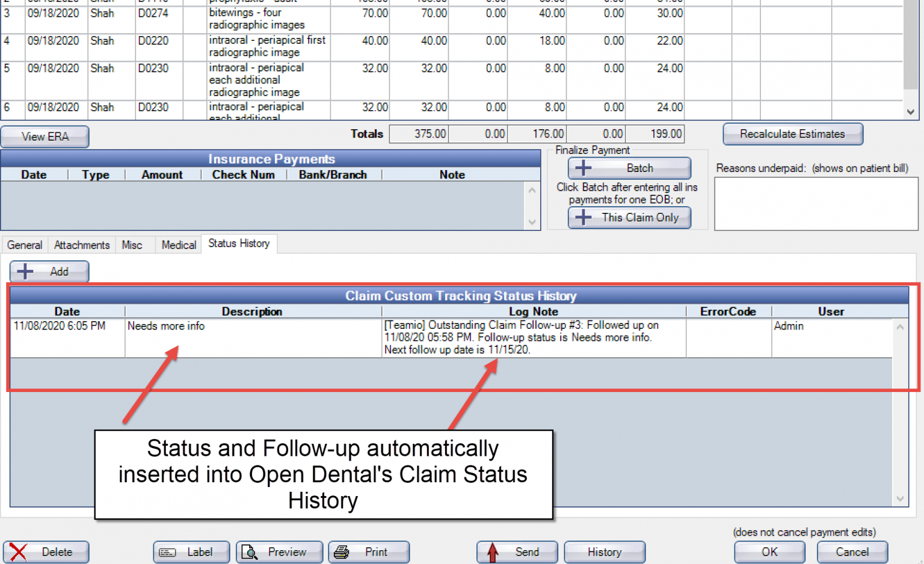
Task: Click the View ERA button
Action: point(45,136)
